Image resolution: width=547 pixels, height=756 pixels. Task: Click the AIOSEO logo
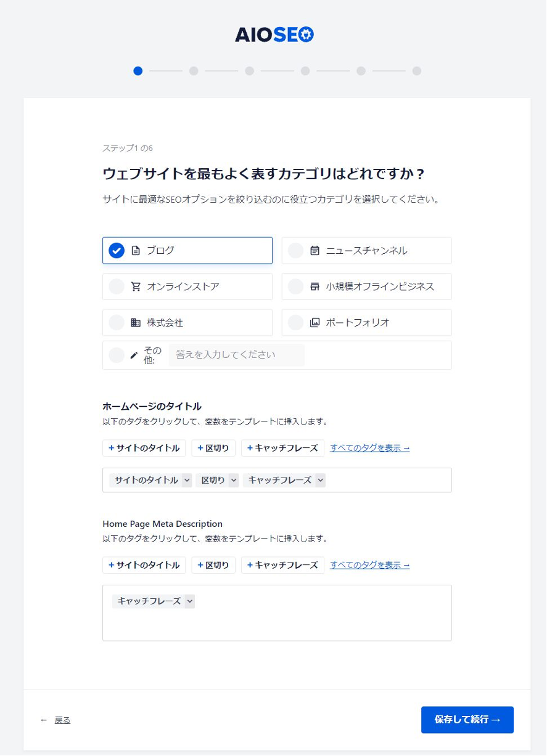tap(274, 35)
